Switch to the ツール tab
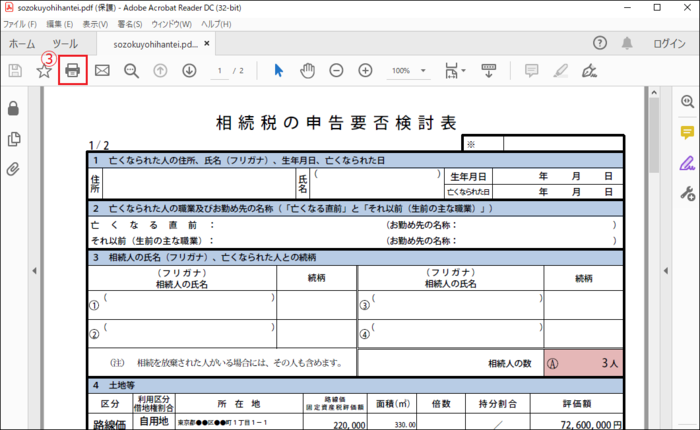This screenshot has width=700, height=430. pos(65,44)
